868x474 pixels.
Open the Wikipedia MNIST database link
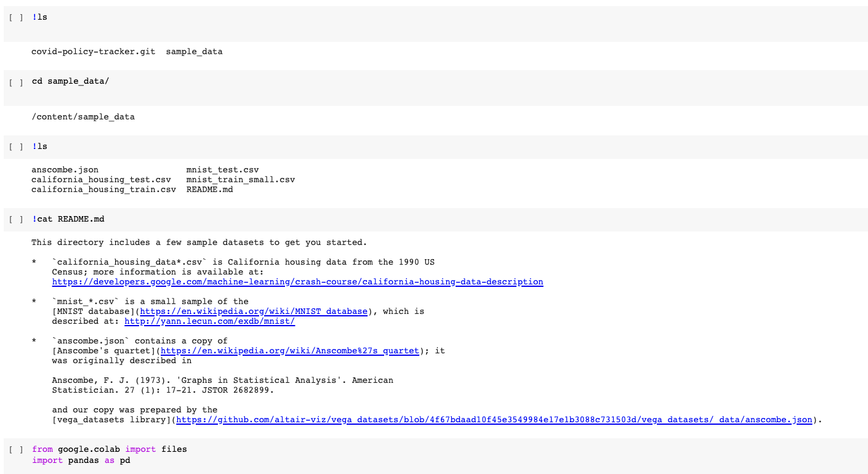[x=254, y=311]
